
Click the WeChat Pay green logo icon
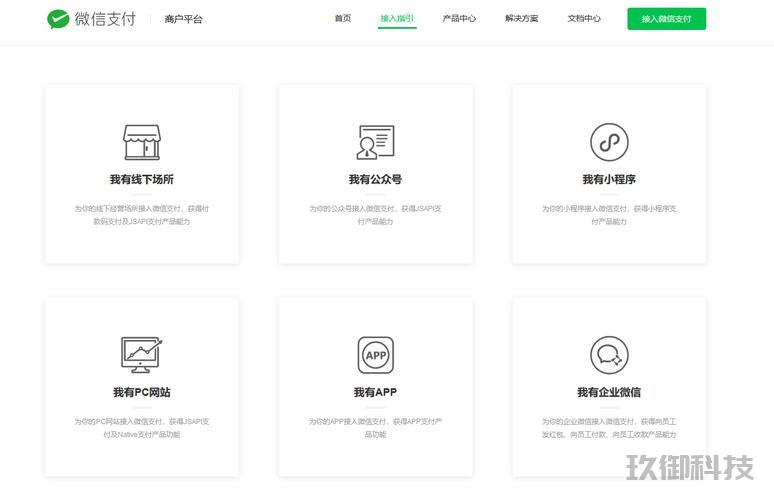tap(58, 19)
